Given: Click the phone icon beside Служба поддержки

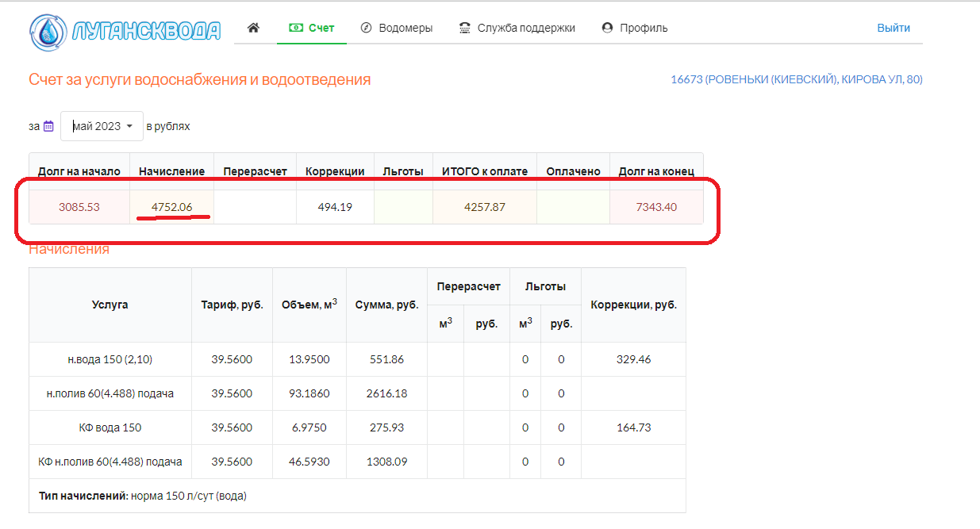Looking at the screenshot, I should click(465, 28).
